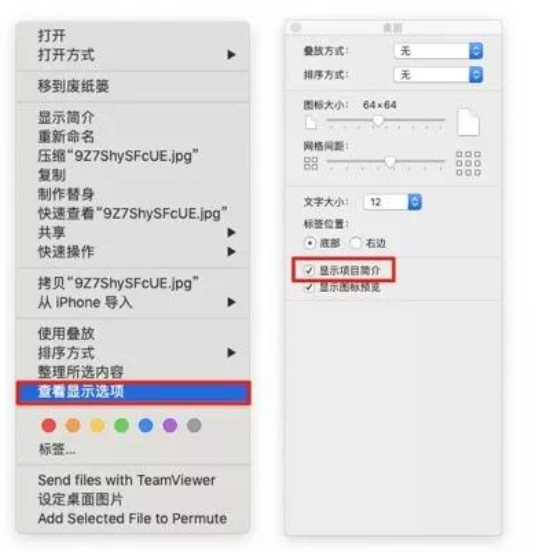Toggle the 显示项目简介 checkbox
534x554 pixels.
coord(309,271)
